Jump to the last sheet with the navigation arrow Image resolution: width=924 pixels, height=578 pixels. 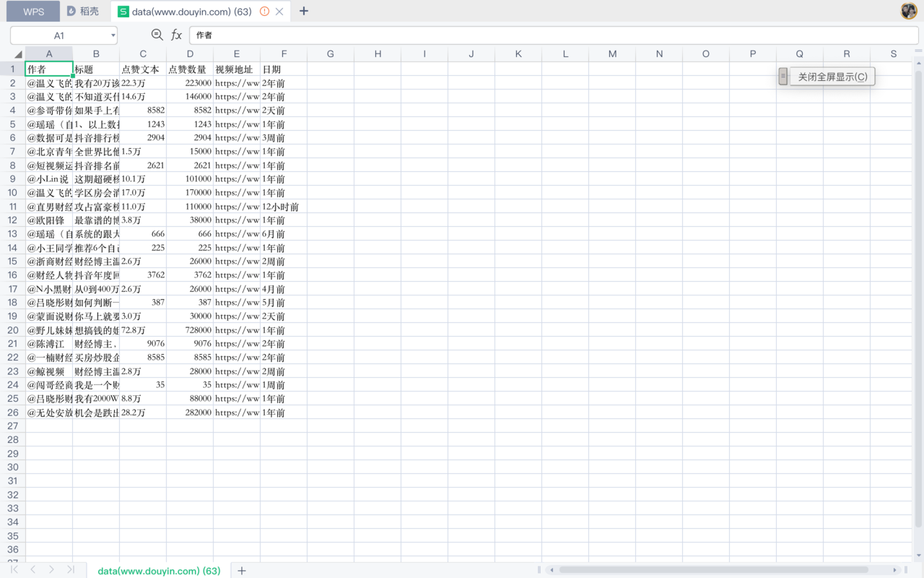click(70, 570)
